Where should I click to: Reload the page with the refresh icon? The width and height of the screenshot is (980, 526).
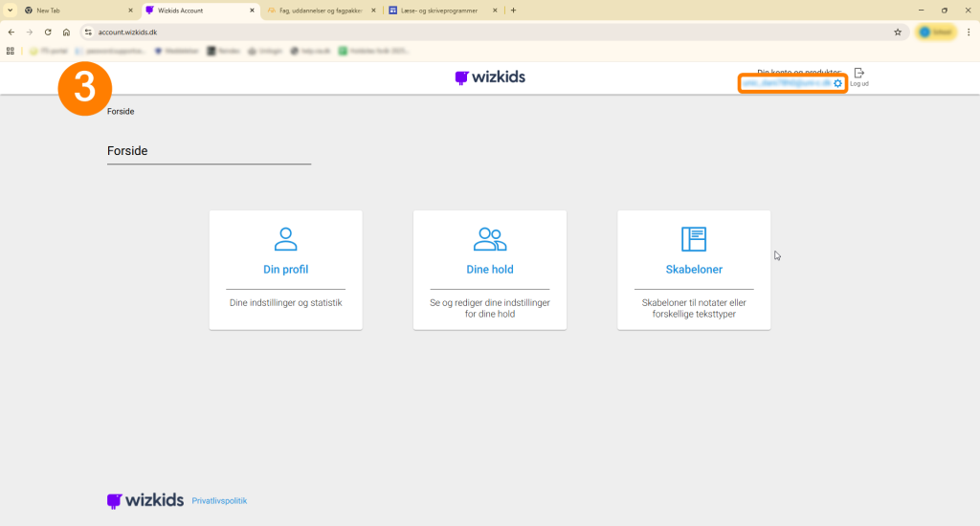pyautogui.click(x=48, y=32)
